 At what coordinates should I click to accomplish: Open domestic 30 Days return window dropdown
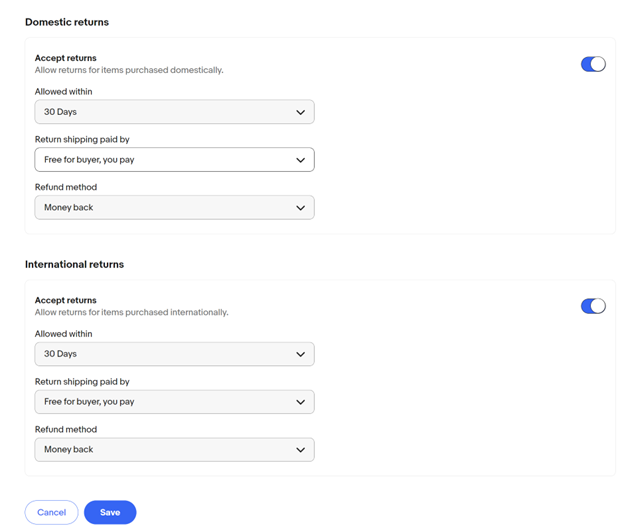click(x=174, y=112)
